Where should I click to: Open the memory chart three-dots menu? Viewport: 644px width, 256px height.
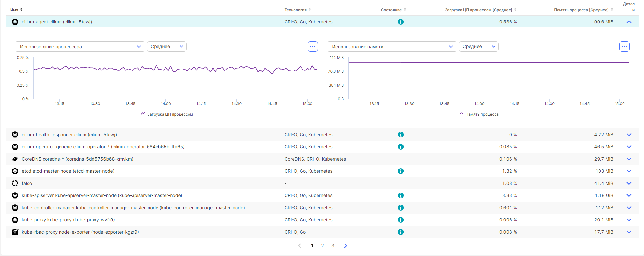click(624, 46)
